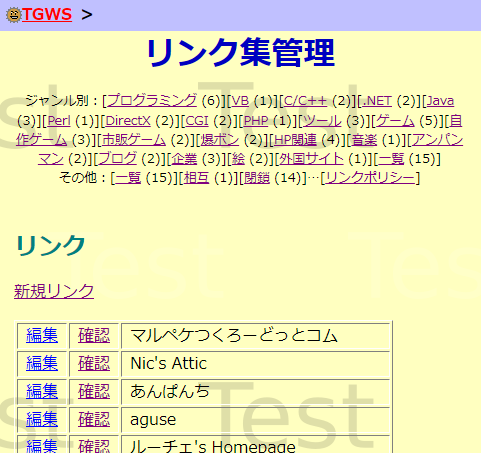
Task: Click 確認 for マルペケつくろーどっとコム
Action: coord(94,335)
